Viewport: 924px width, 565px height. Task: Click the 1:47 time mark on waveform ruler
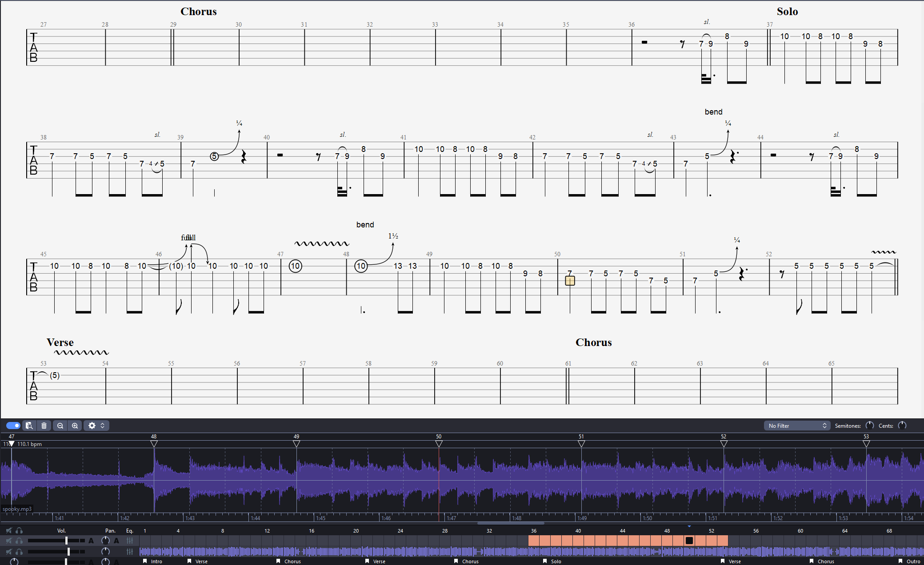pos(451,518)
